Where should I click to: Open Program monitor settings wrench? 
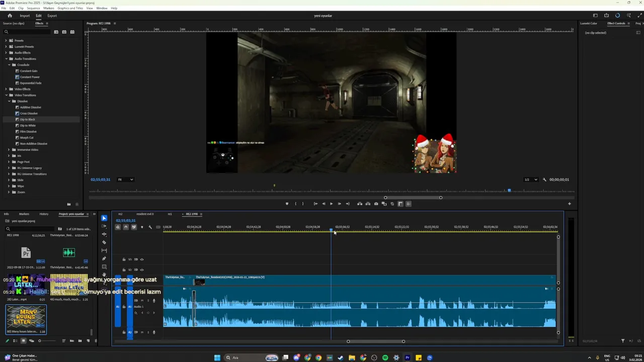tap(544, 179)
